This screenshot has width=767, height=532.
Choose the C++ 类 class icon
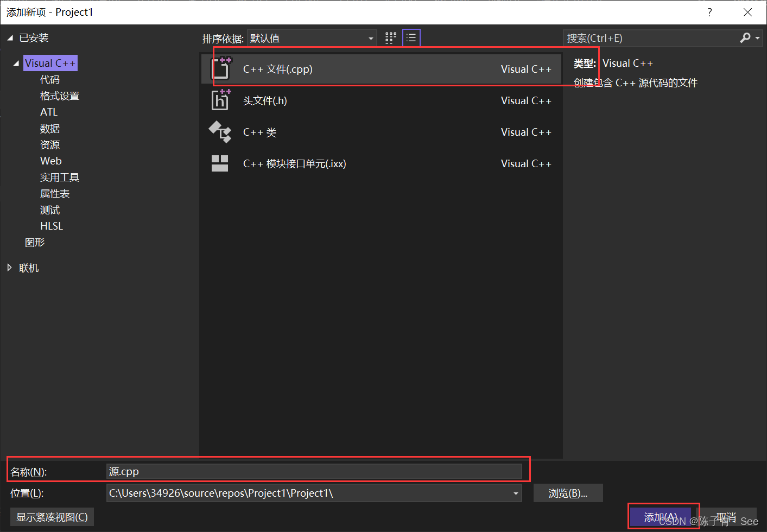coord(220,132)
